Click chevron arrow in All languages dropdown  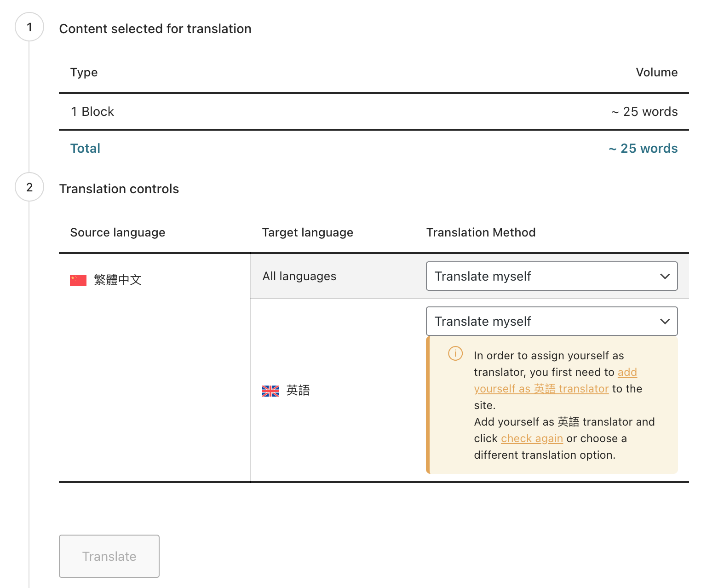click(x=665, y=276)
